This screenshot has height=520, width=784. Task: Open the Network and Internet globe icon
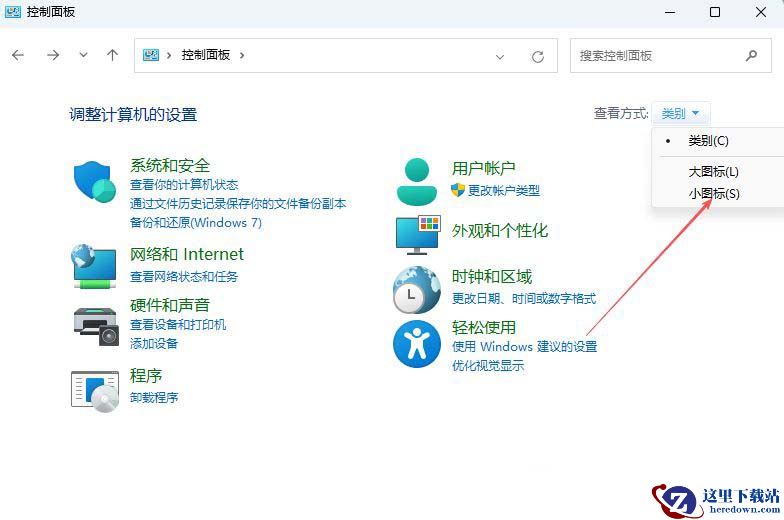point(95,267)
